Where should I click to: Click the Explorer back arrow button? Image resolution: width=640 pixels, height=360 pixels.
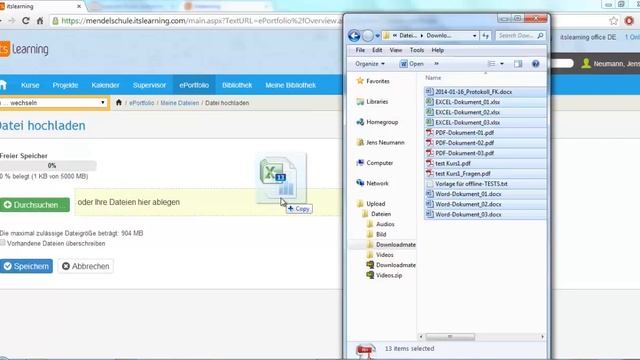pos(354,36)
